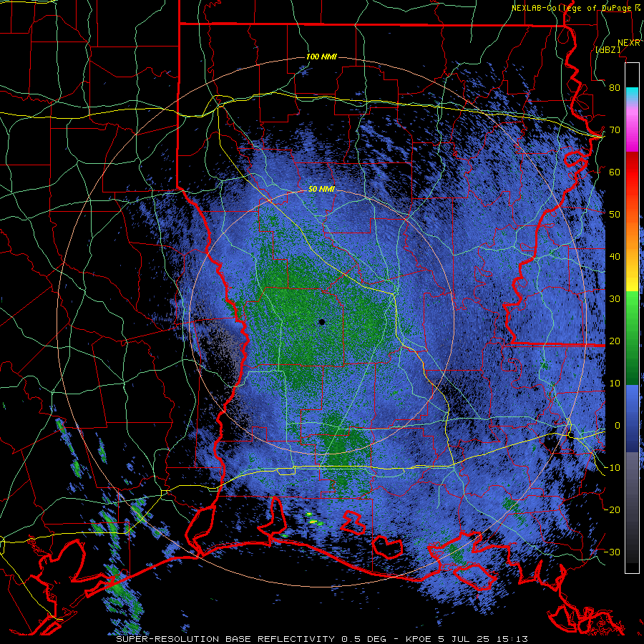The image size is (644, 644).
Task: Click the 60 value on the dBZ scale
Action: click(615, 172)
